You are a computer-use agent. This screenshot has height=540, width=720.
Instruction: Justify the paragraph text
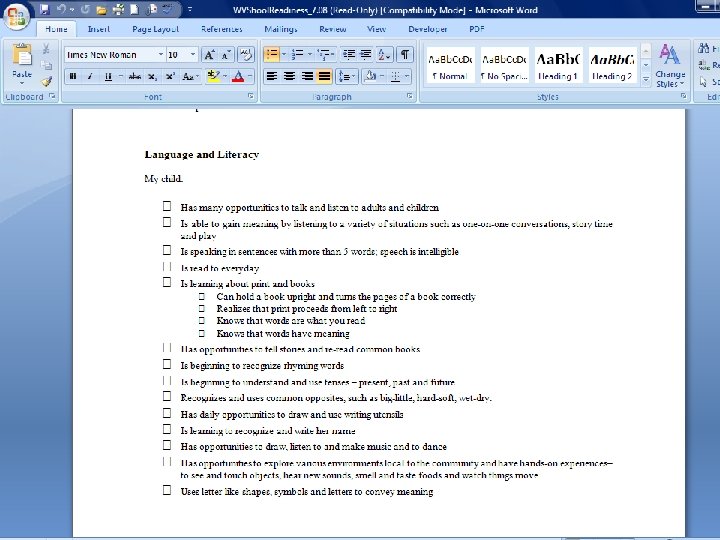(x=324, y=76)
